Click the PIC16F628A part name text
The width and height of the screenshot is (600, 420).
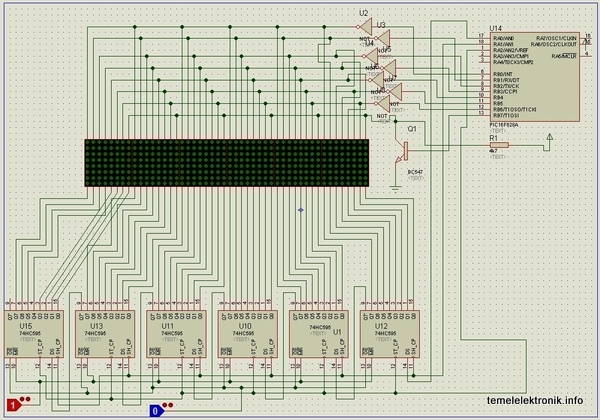[504, 125]
